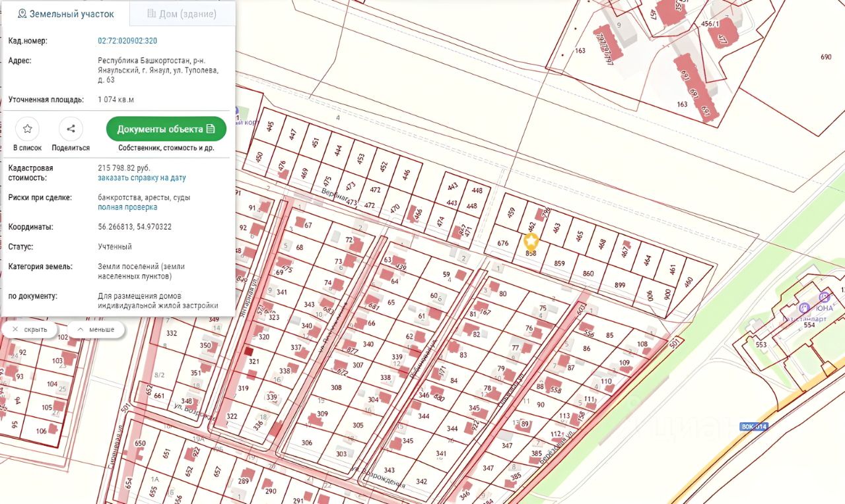
Task: Select parcel 860 on the map
Action: point(588,273)
